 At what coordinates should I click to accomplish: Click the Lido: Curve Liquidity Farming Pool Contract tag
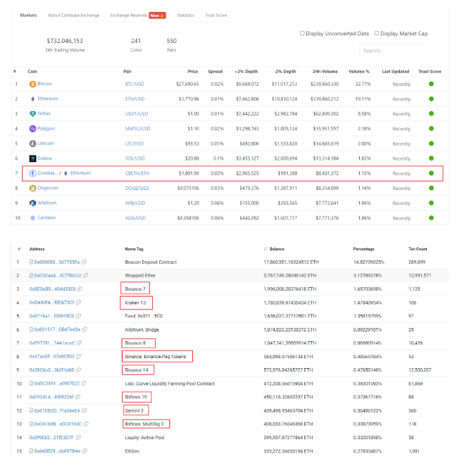click(x=170, y=384)
